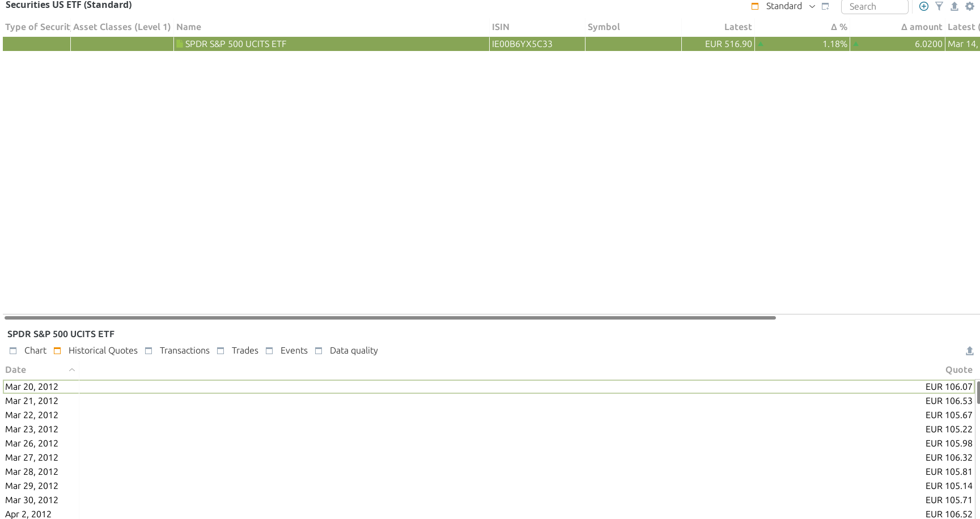Viewport: 980px width, 519px height.
Task: Click the green up arrow in Δ amount cell
Action: tap(856, 44)
